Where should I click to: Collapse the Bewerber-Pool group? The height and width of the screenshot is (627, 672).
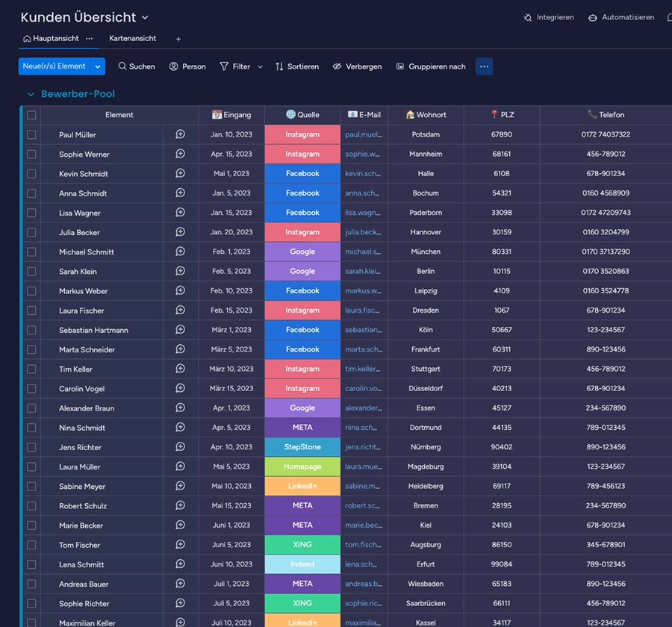coord(31,95)
